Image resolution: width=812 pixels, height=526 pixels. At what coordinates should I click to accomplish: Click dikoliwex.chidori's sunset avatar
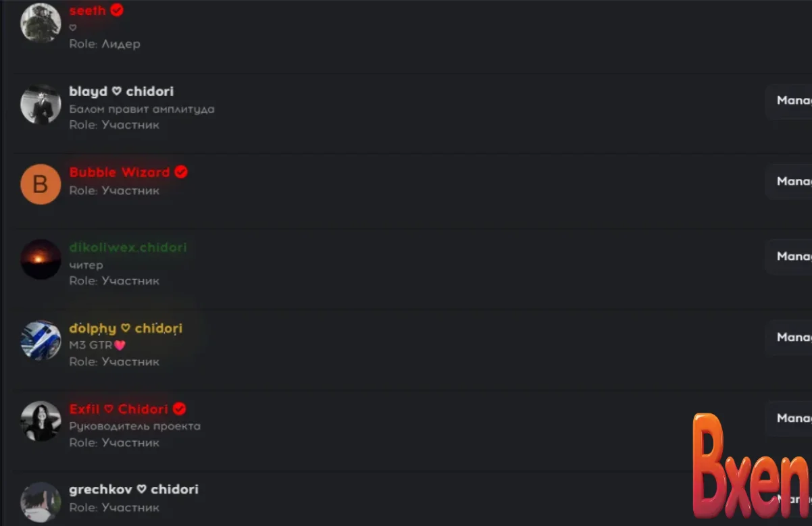click(41, 259)
